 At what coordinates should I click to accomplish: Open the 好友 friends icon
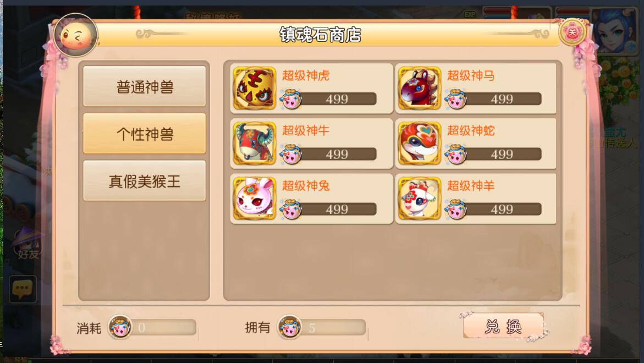27,243
